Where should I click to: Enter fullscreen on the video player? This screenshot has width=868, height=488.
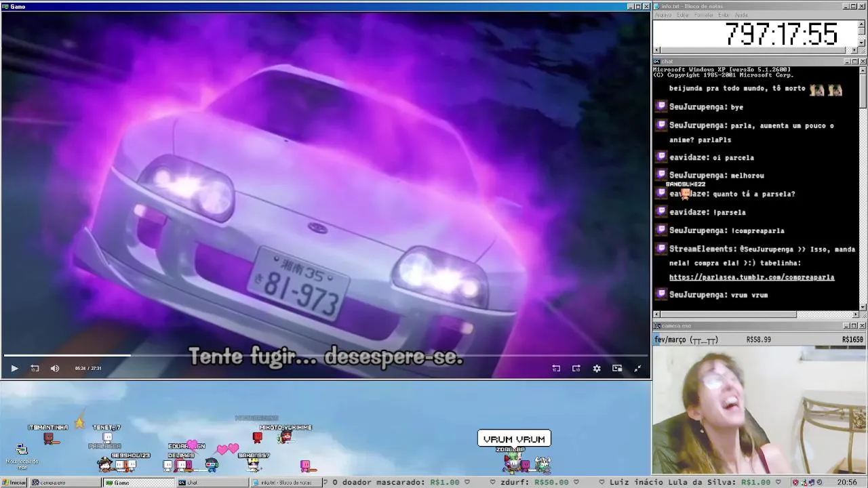tap(637, 368)
